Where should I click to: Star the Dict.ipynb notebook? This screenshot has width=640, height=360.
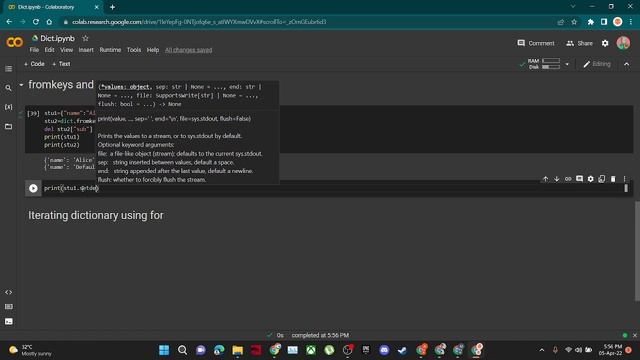(85, 38)
